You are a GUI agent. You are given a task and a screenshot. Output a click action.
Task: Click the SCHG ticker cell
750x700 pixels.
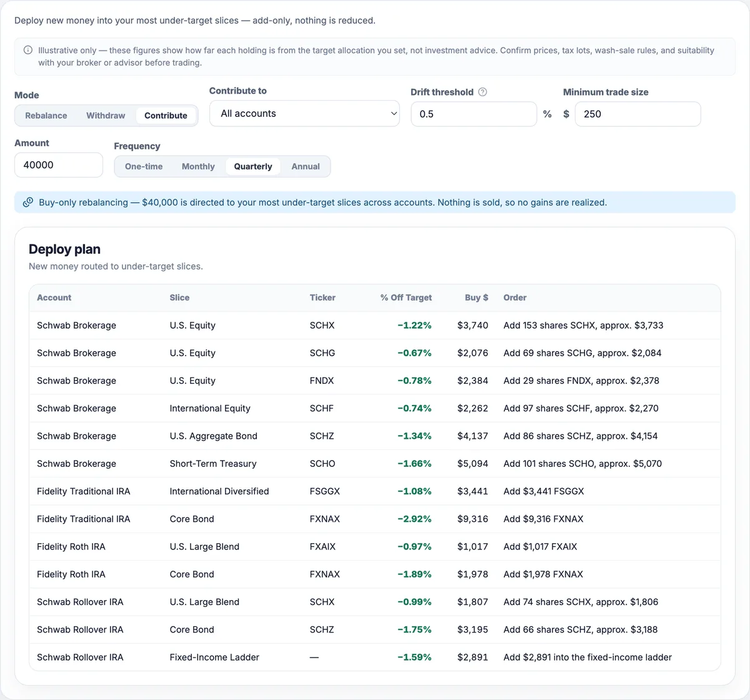click(322, 353)
